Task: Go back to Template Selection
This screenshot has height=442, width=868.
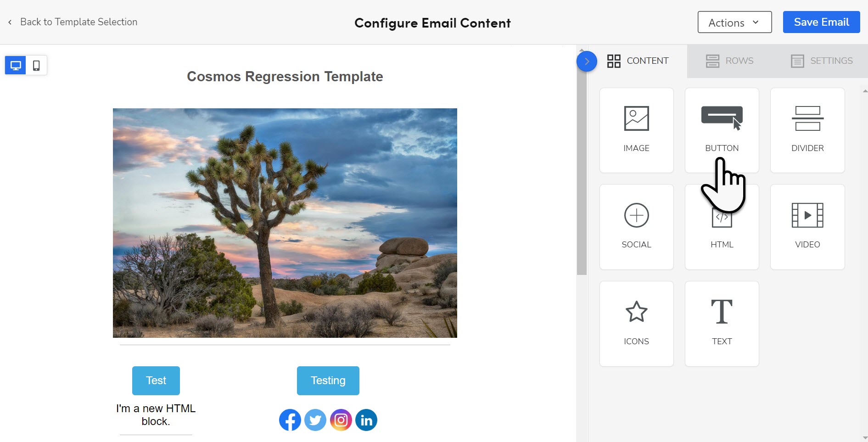Action: pyautogui.click(x=73, y=22)
